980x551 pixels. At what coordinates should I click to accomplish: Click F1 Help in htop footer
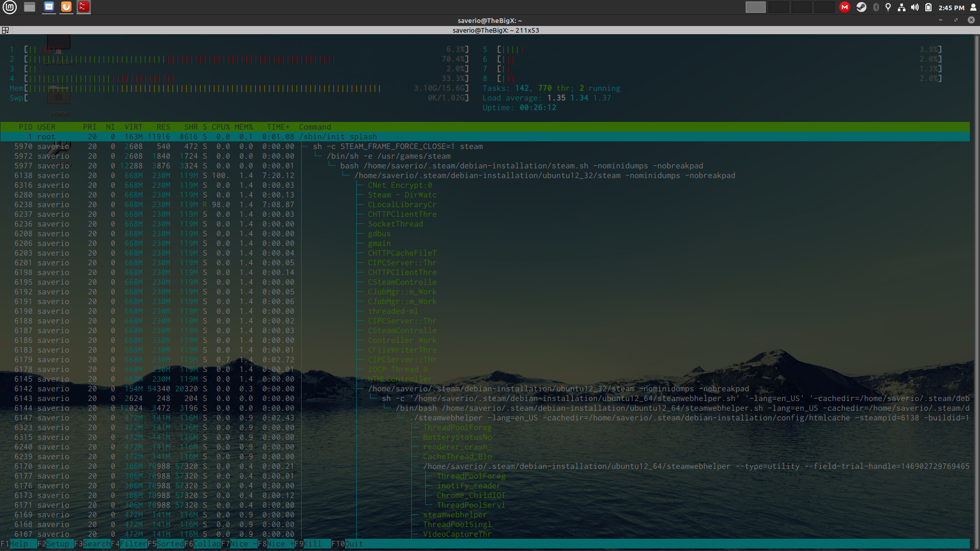19,544
